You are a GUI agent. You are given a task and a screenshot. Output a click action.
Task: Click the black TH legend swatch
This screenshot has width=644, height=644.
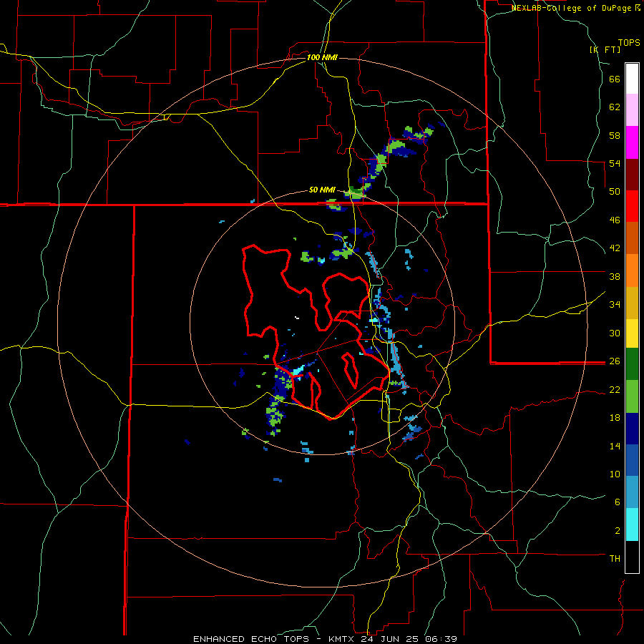tap(632, 557)
